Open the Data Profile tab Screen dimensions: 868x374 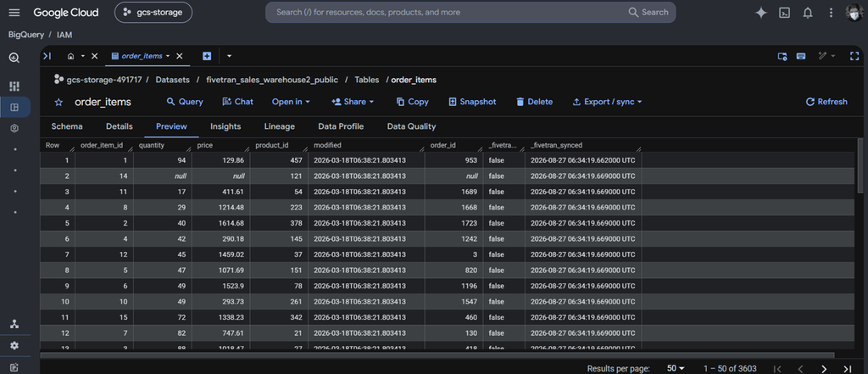click(x=341, y=126)
